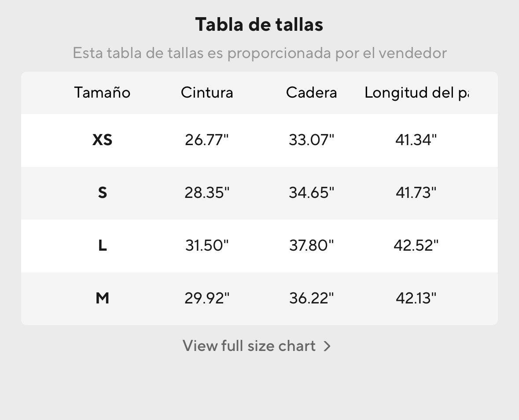Select the M size row label
This screenshot has width=519, height=420.
tap(102, 298)
